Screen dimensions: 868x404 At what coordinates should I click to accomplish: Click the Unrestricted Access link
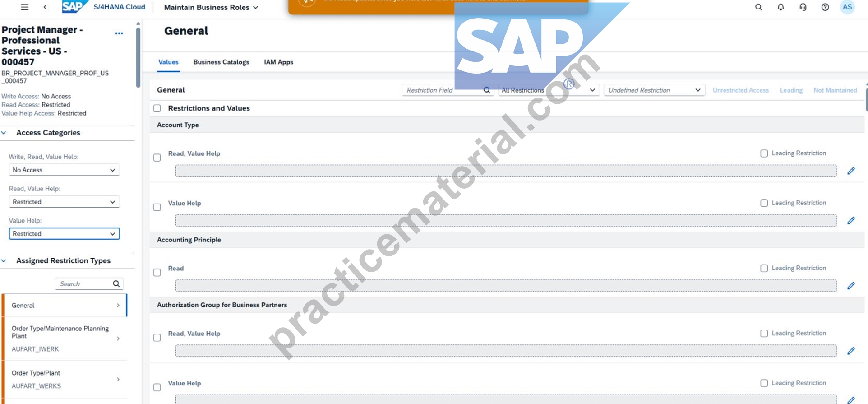click(740, 90)
